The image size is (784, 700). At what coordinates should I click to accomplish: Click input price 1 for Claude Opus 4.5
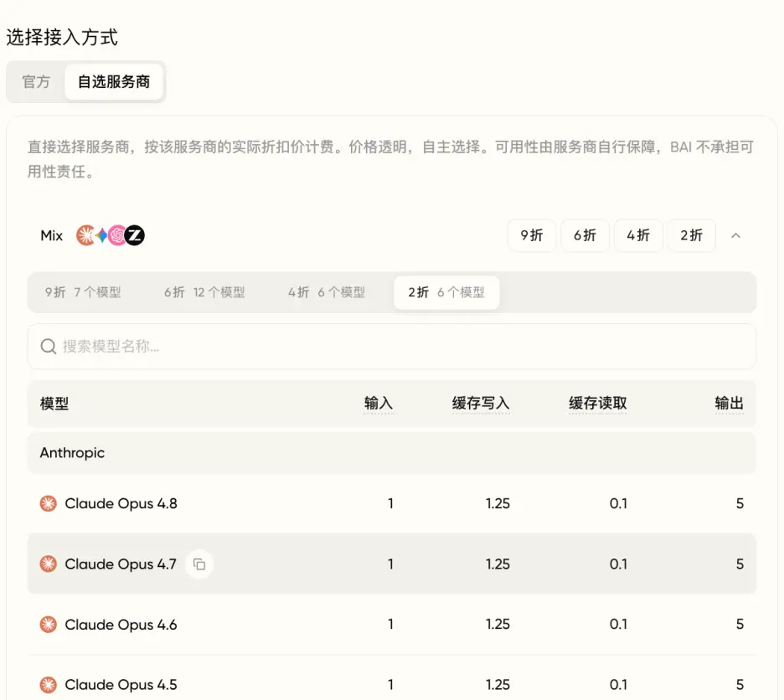coord(390,684)
